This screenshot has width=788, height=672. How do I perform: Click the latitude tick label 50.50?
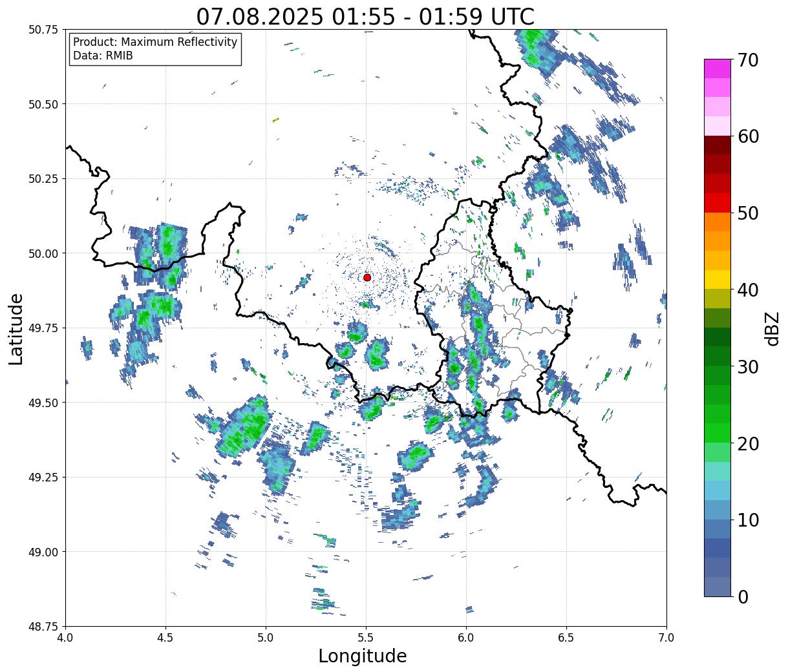tap(43, 104)
